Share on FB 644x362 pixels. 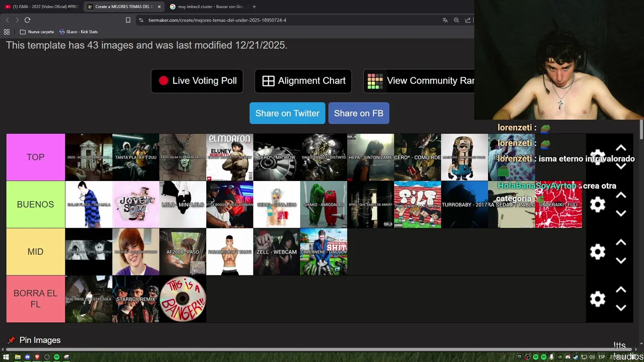pos(359,113)
